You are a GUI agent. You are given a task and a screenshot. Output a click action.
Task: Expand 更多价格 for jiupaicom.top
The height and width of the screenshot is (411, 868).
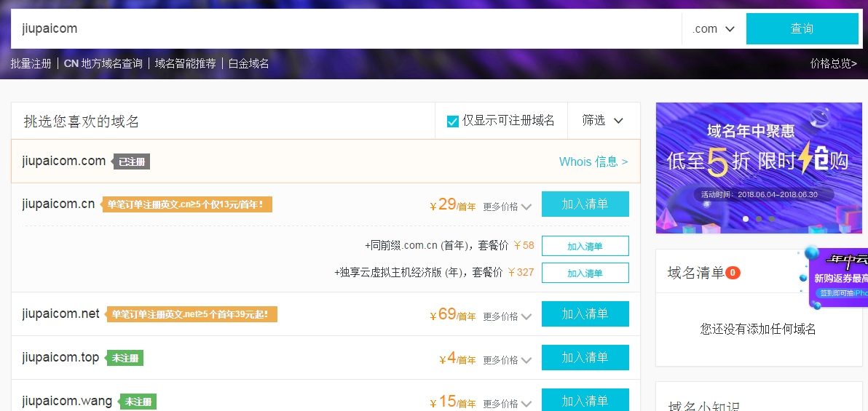(508, 360)
